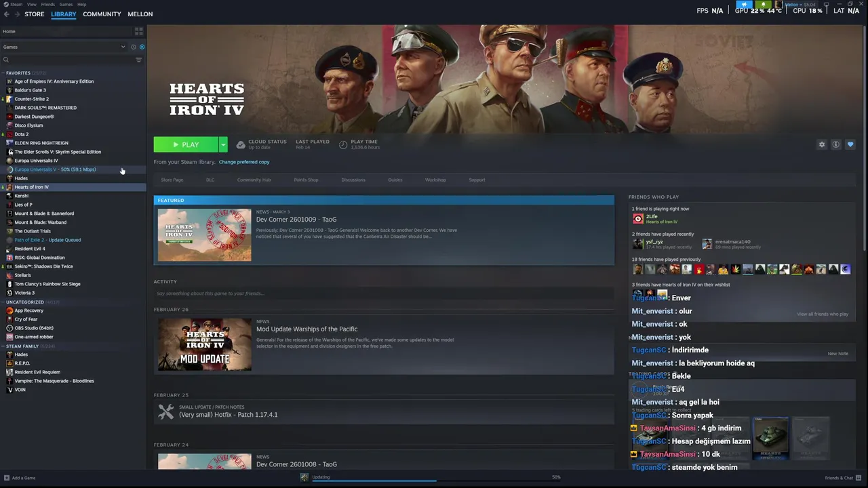Collapse the FAVORITES category
Image resolution: width=868 pixels, height=488 pixels.
pyautogui.click(x=3, y=73)
